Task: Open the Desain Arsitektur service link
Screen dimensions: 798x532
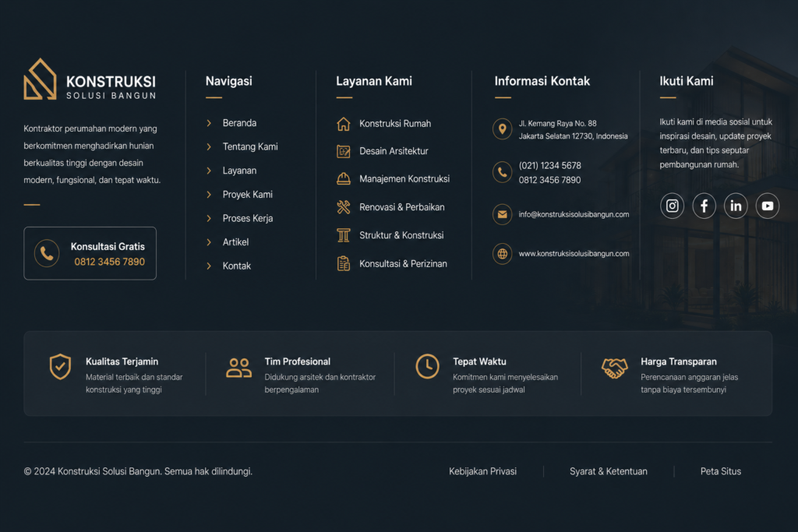Action: point(394,151)
